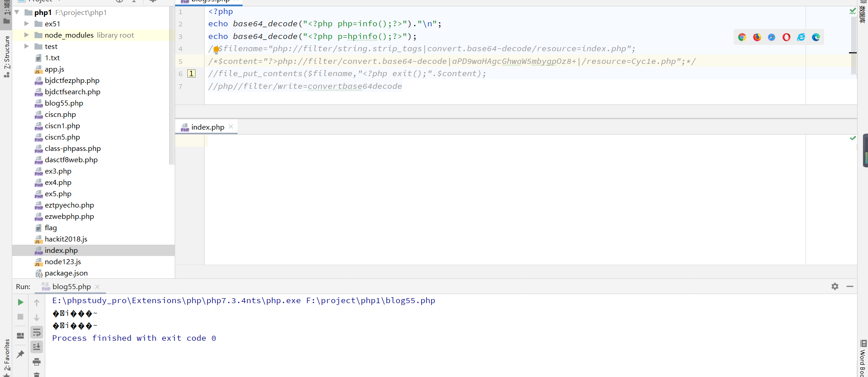Screen dimensions: 868x377
Task: Select the index.php editor tab
Action: point(207,127)
